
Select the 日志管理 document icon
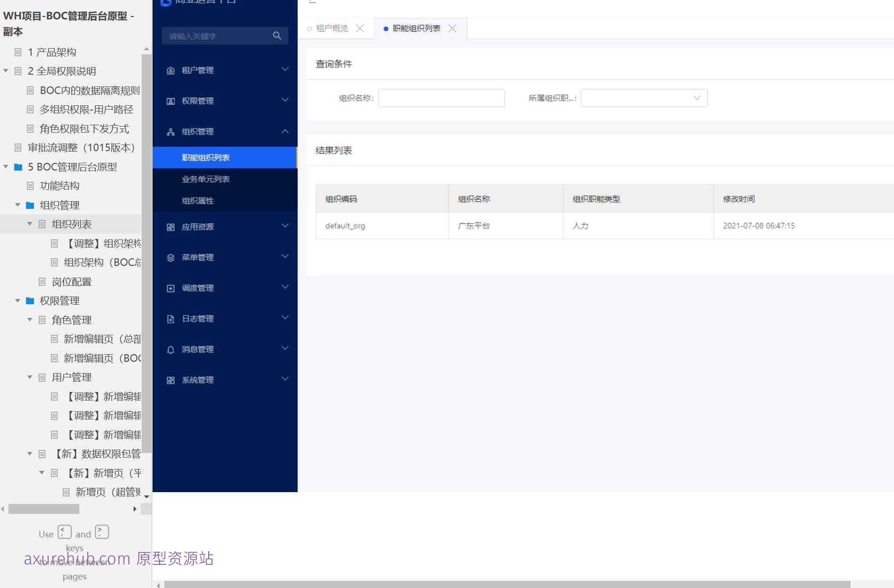pyautogui.click(x=170, y=319)
